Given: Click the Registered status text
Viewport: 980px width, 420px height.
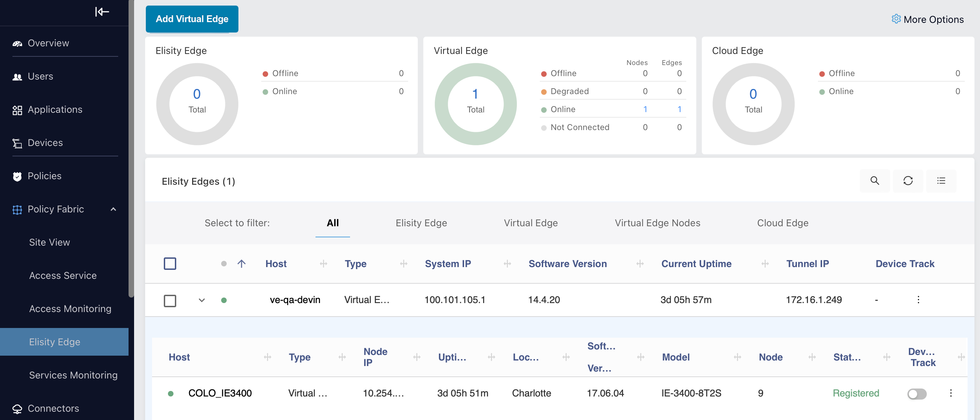Looking at the screenshot, I should pyautogui.click(x=856, y=393).
